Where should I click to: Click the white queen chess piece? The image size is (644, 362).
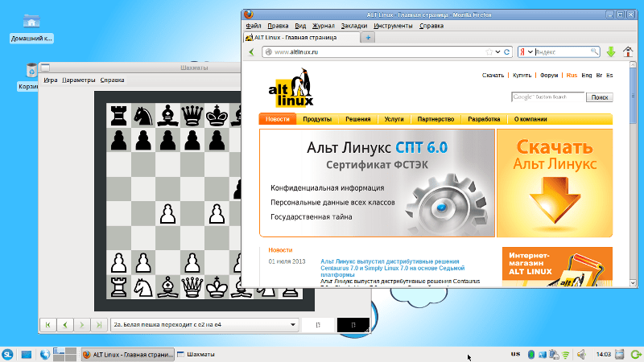[192, 287]
